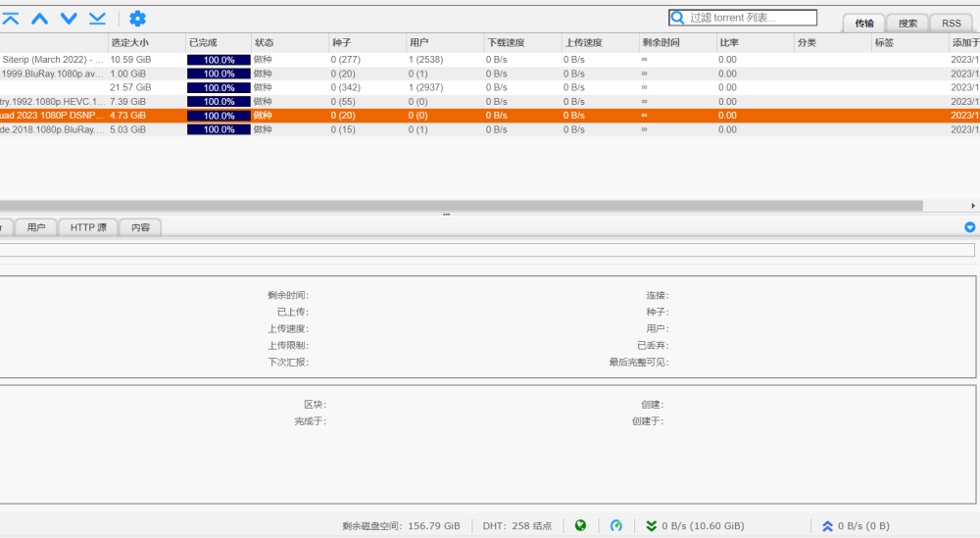
Task: Click seeds value 0 (277)
Action: click(x=346, y=60)
